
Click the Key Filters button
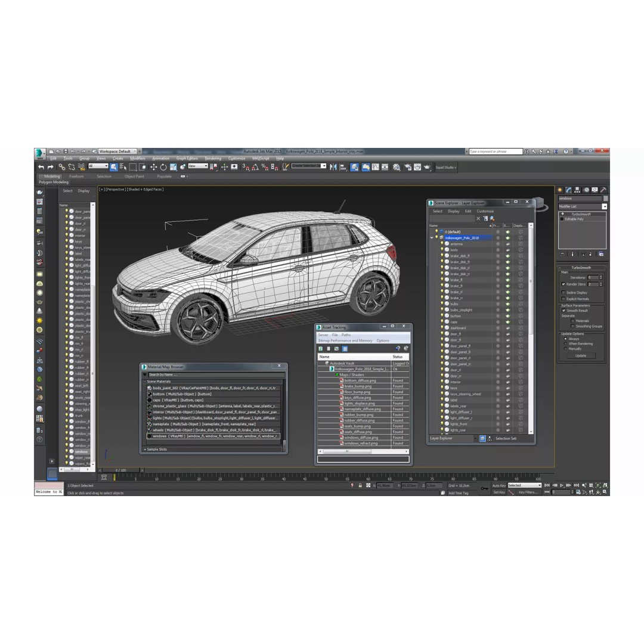(528, 492)
